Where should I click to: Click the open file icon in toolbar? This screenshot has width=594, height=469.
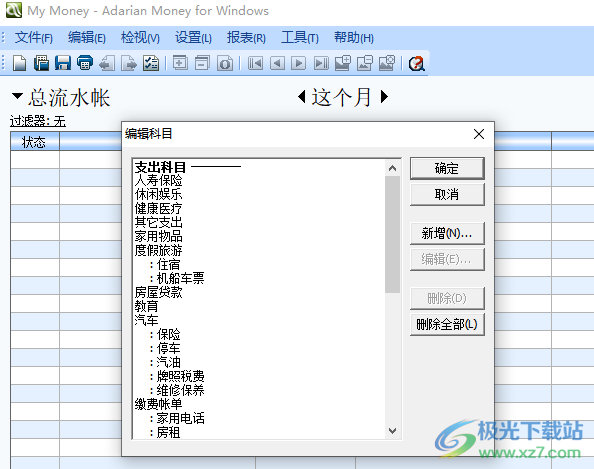point(41,63)
